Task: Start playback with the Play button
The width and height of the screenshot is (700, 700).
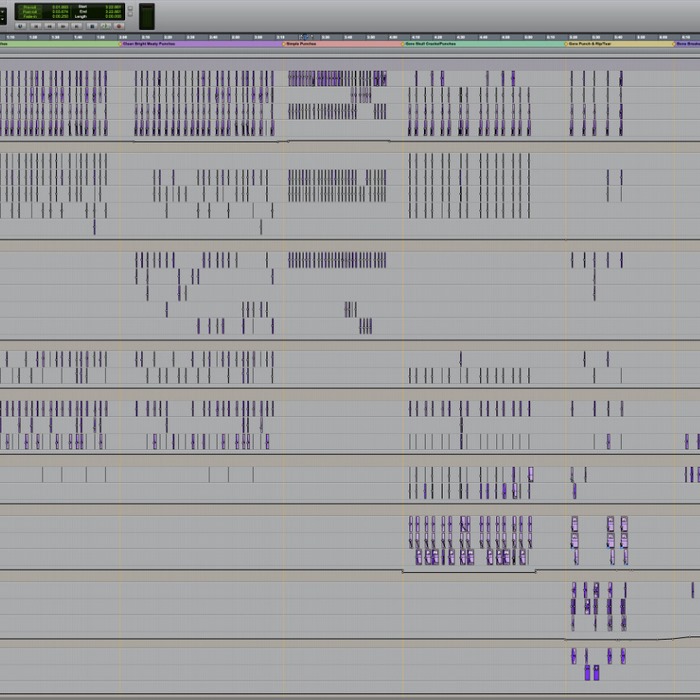Action: tap(105, 26)
